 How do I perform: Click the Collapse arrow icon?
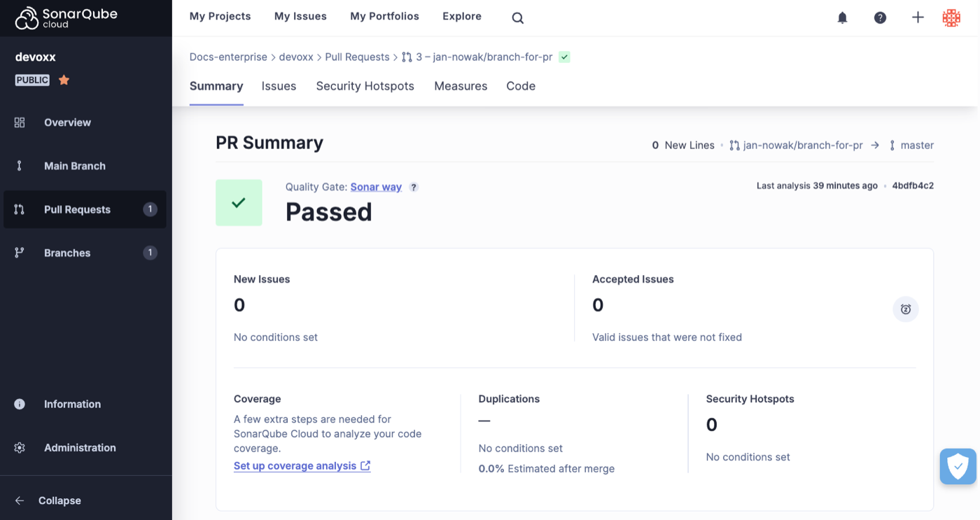click(20, 500)
